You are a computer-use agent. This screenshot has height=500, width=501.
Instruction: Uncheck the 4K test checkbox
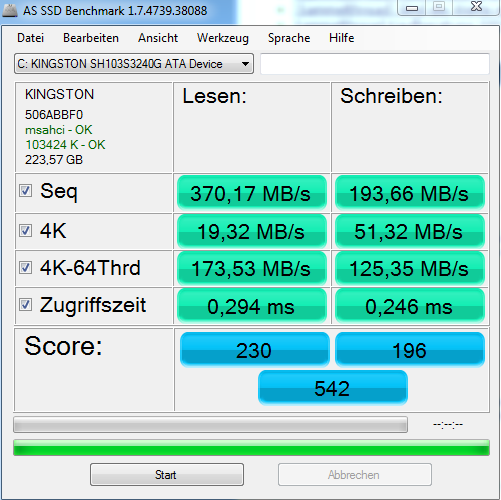click(25, 230)
